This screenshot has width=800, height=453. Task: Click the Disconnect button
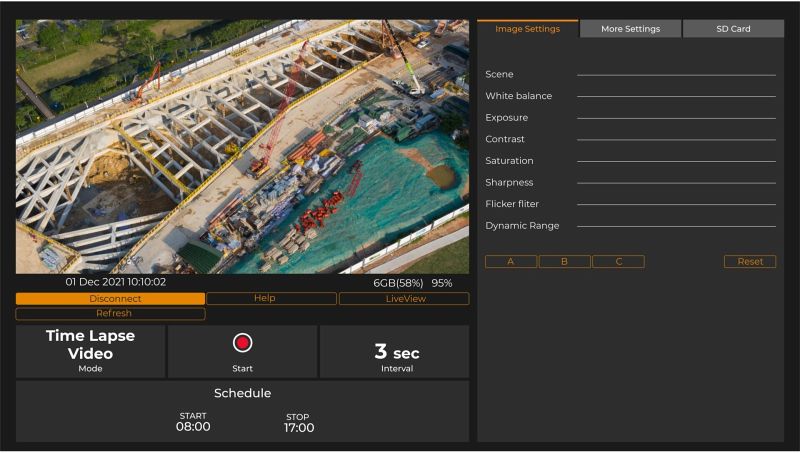tap(110, 298)
